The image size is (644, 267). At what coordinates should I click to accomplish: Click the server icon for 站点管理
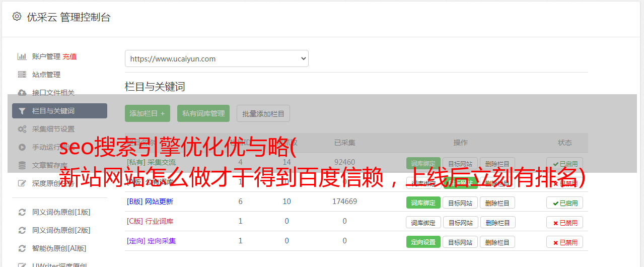pyautogui.click(x=22, y=75)
